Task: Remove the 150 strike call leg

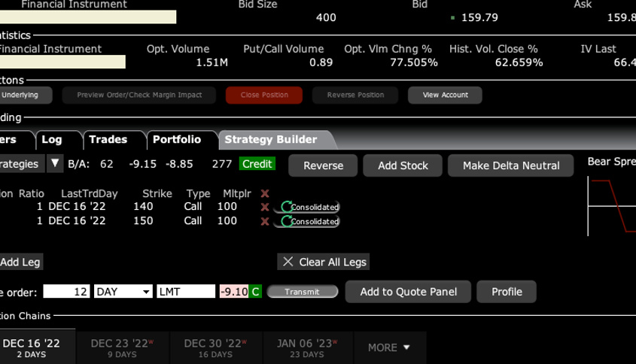Action: pyautogui.click(x=264, y=221)
